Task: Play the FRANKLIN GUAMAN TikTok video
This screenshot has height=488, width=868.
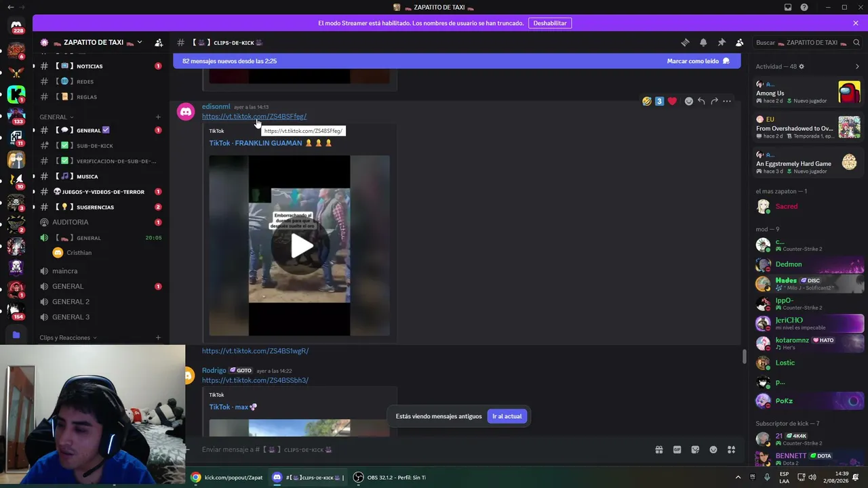Action: pyautogui.click(x=300, y=245)
